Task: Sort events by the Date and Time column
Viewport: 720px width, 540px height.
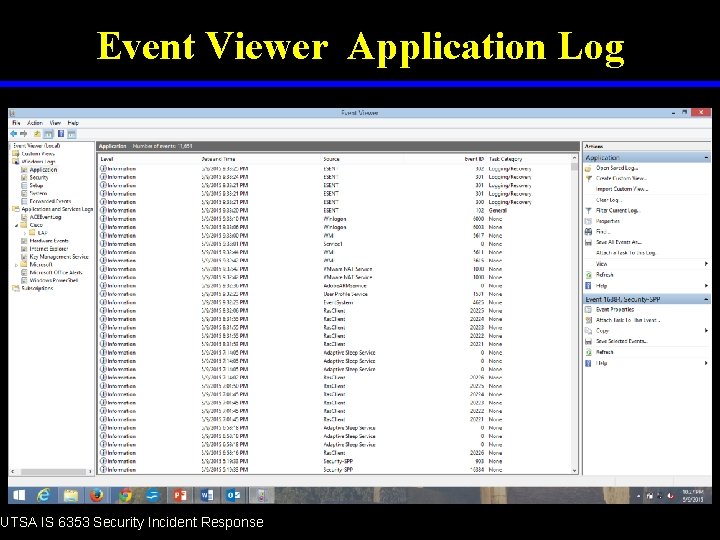Action: (x=218, y=159)
